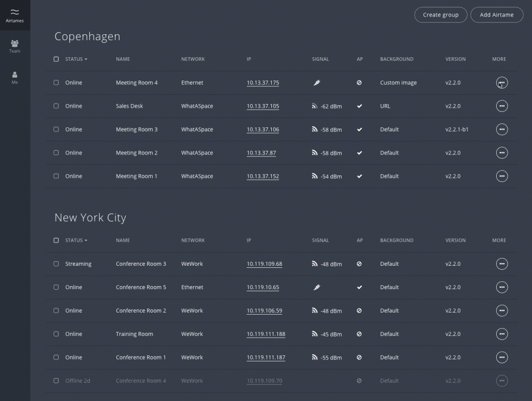532x401 pixels.
Task: Check the Meeting Room 1 row checkbox
Action: (x=56, y=176)
